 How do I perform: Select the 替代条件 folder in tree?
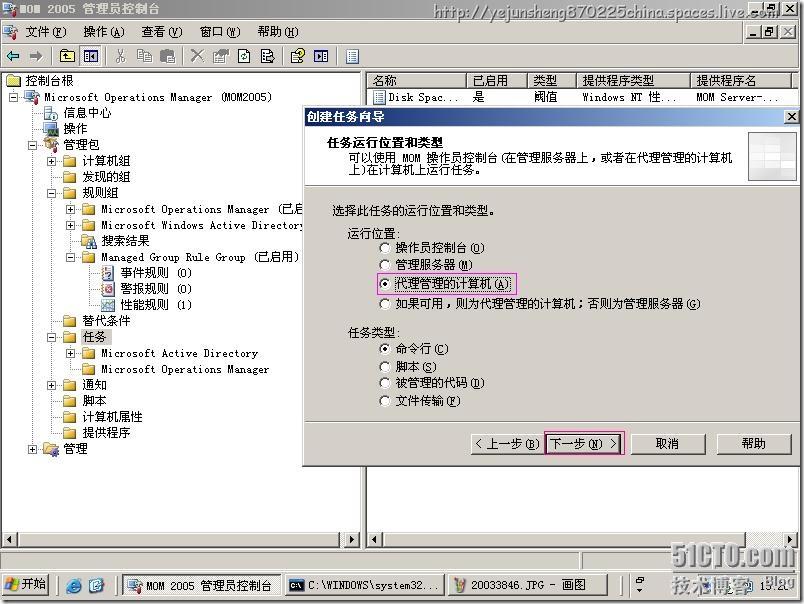106,321
